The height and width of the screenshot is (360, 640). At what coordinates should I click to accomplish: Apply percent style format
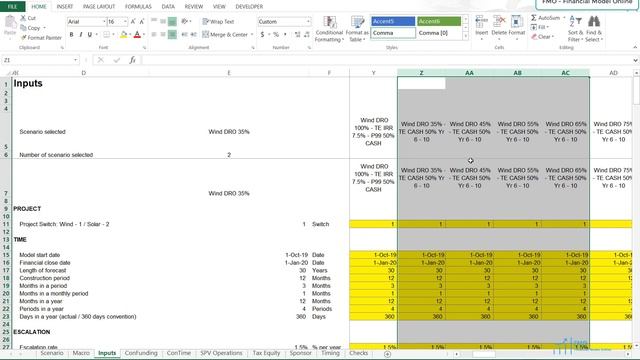[x=276, y=34]
